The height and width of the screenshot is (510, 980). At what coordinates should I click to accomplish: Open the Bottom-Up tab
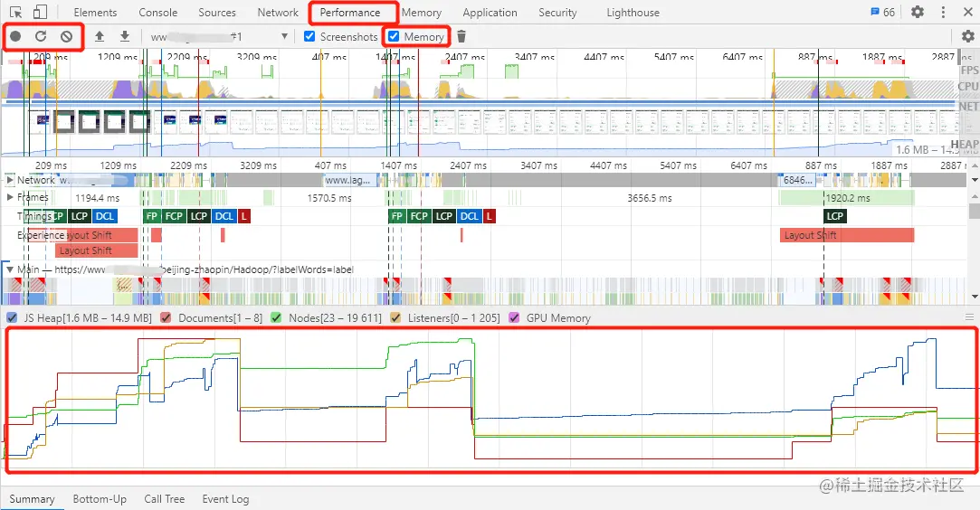(x=100, y=499)
